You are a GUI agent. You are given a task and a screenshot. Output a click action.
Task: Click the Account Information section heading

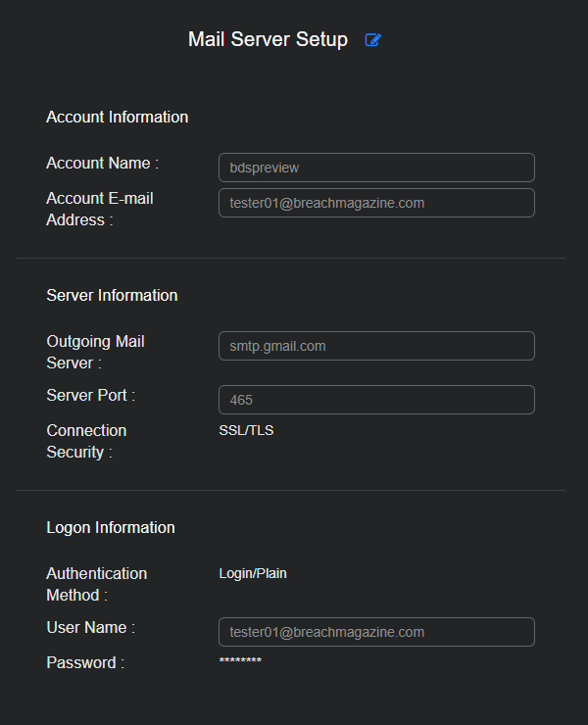point(117,117)
